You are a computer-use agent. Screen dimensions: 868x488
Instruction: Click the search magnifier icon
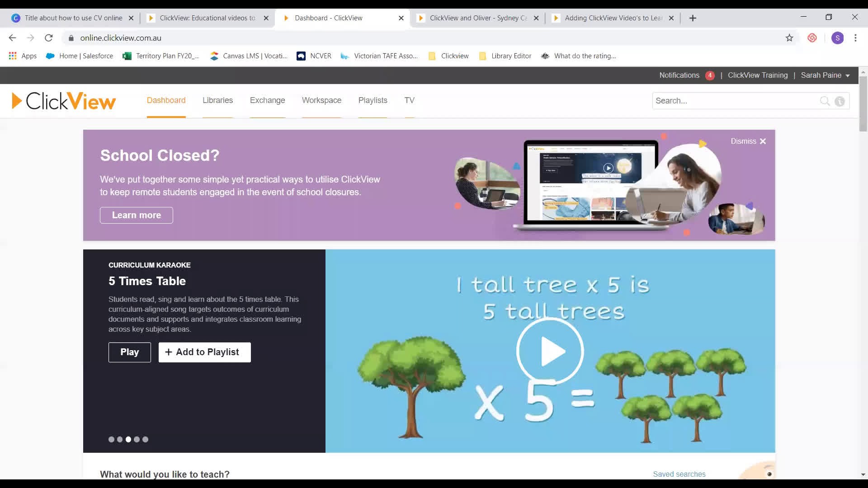tap(825, 101)
